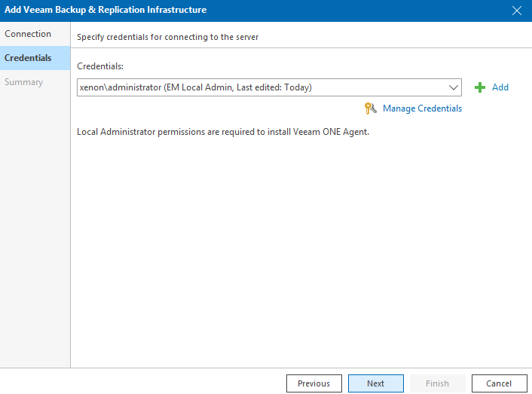Click the disabled Finish button
The image size is (532, 394).
click(x=437, y=383)
